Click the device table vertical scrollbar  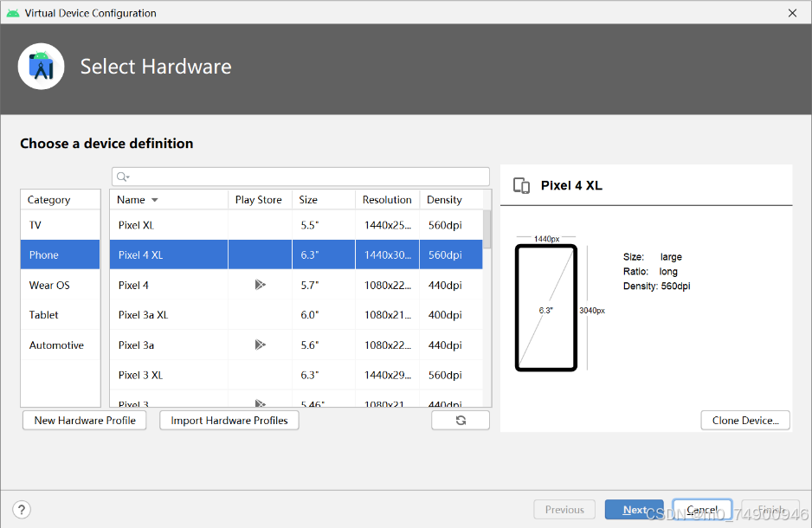(487, 230)
